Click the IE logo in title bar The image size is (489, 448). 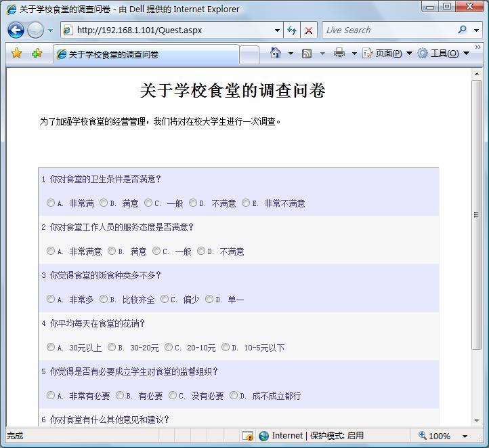click(12, 9)
